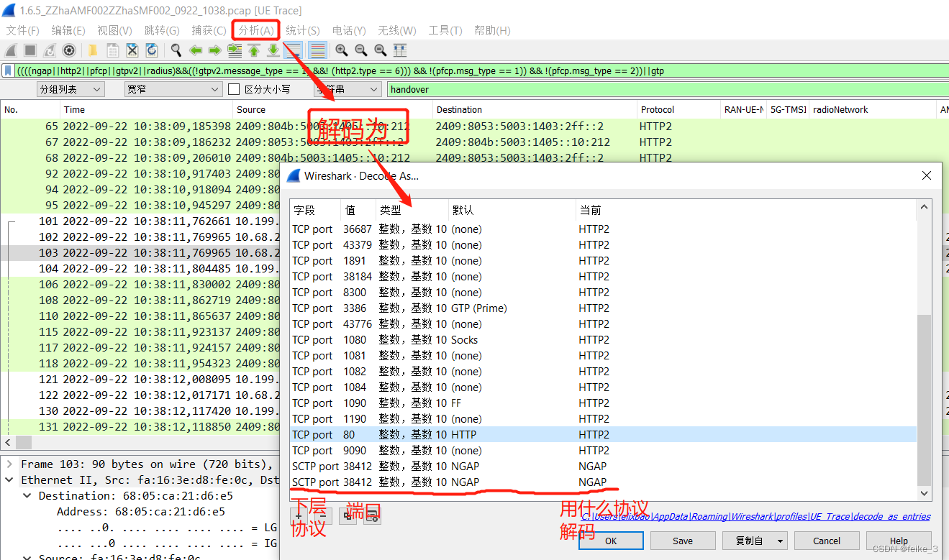Open the 字符串 search type dropdown
The height and width of the screenshot is (560, 949).
click(x=348, y=89)
